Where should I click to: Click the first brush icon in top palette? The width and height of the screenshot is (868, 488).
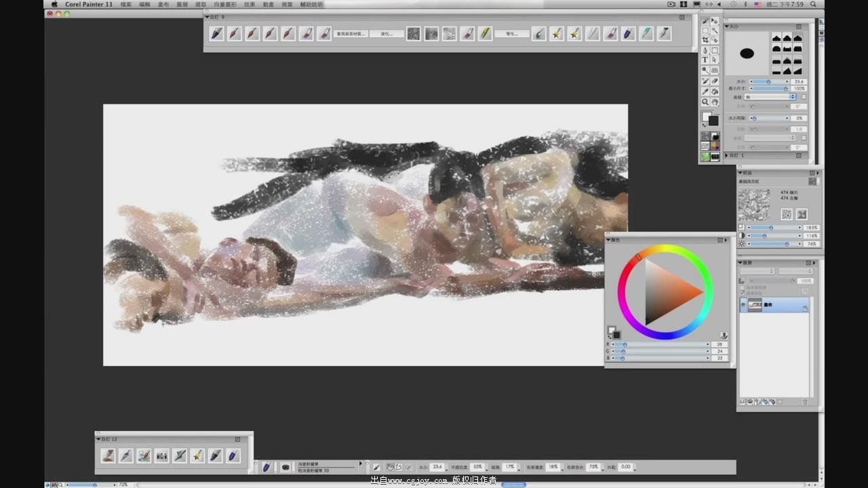coord(217,33)
